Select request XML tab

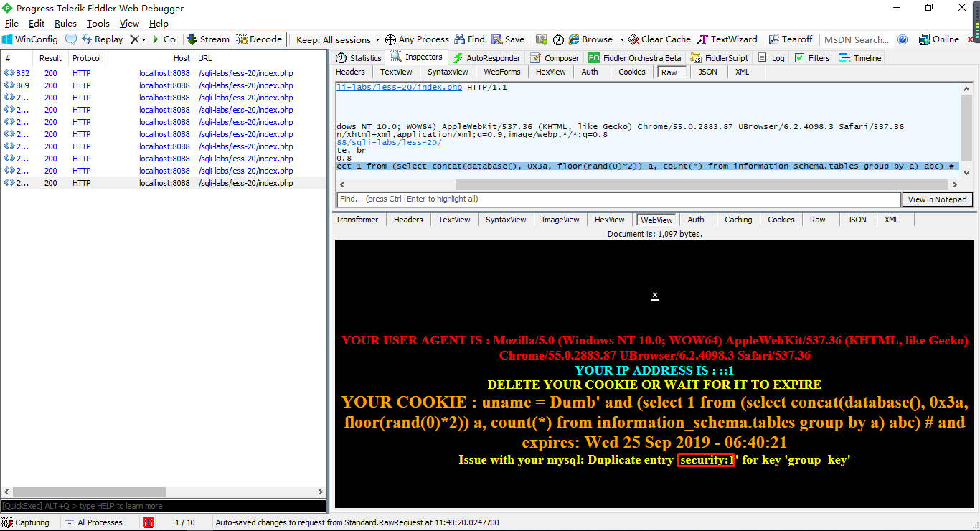[743, 72]
